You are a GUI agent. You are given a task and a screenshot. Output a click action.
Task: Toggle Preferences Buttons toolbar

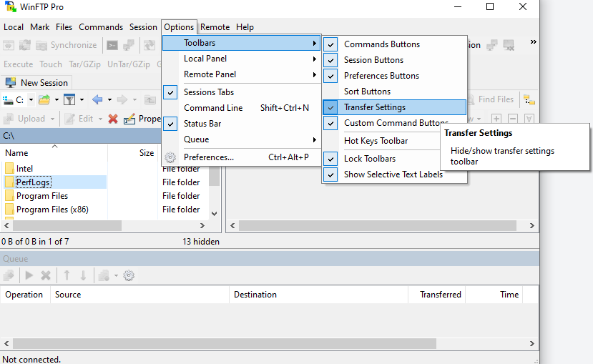(395, 76)
